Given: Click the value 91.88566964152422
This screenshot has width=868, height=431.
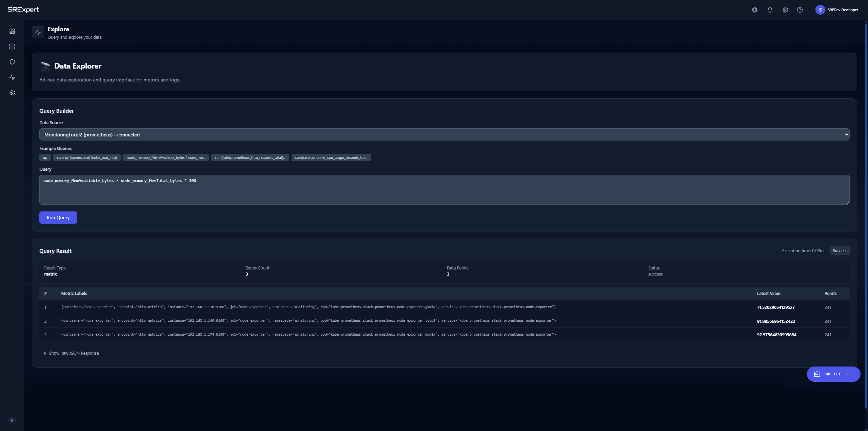Looking at the screenshot, I should (776, 321).
